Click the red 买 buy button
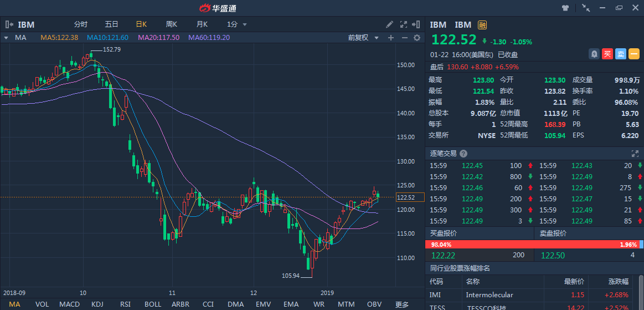 607,54
